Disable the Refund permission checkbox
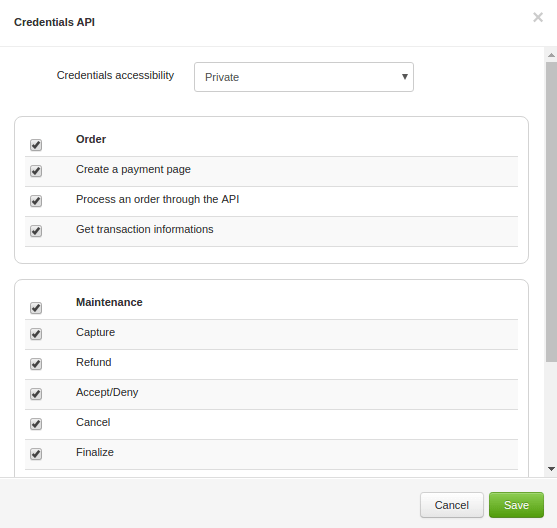This screenshot has width=557, height=528. 36,364
